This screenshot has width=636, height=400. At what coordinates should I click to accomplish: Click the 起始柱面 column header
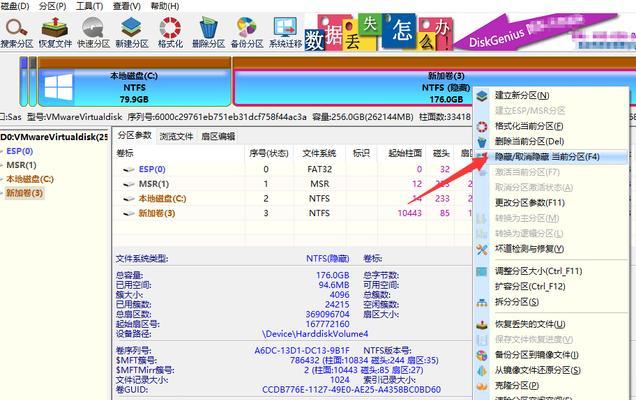coord(405,153)
